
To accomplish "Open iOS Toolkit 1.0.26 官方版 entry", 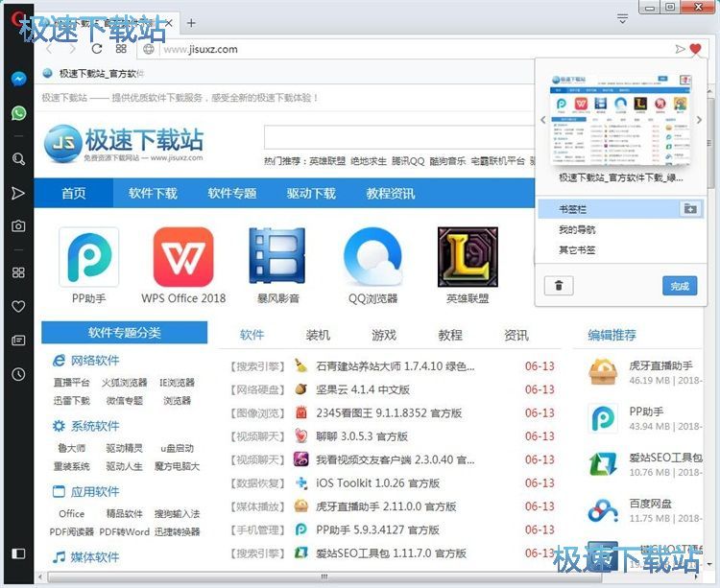I will click(x=377, y=483).
